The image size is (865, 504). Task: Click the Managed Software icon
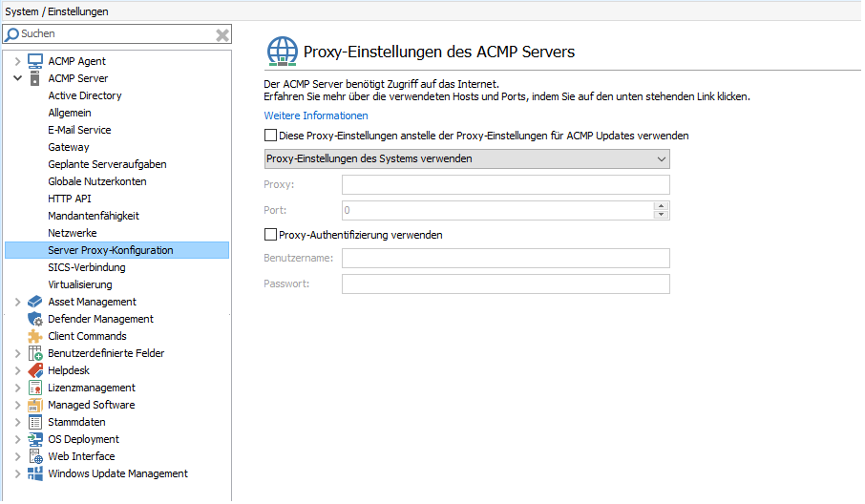[34, 405]
